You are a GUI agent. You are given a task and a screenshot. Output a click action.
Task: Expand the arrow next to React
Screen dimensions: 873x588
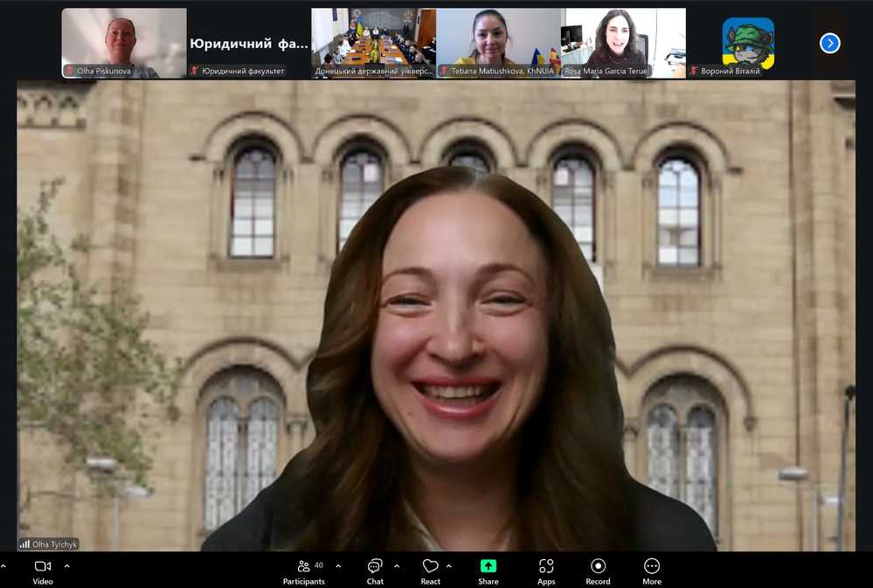[452, 565]
